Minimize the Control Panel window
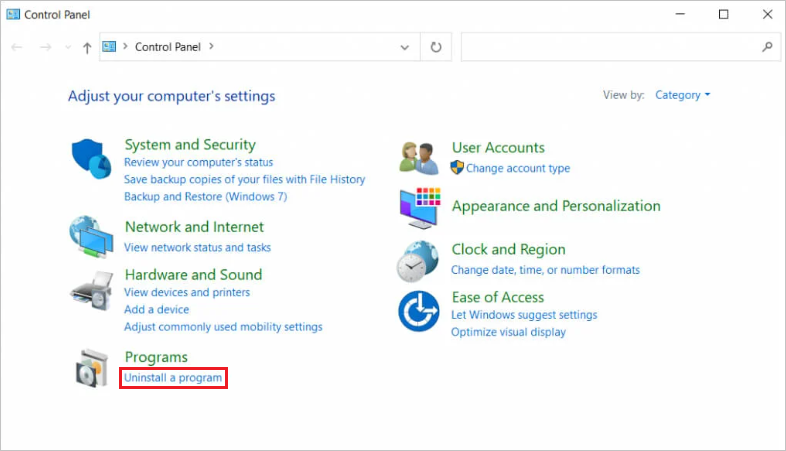The width and height of the screenshot is (786, 451). (x=680, y=14)
